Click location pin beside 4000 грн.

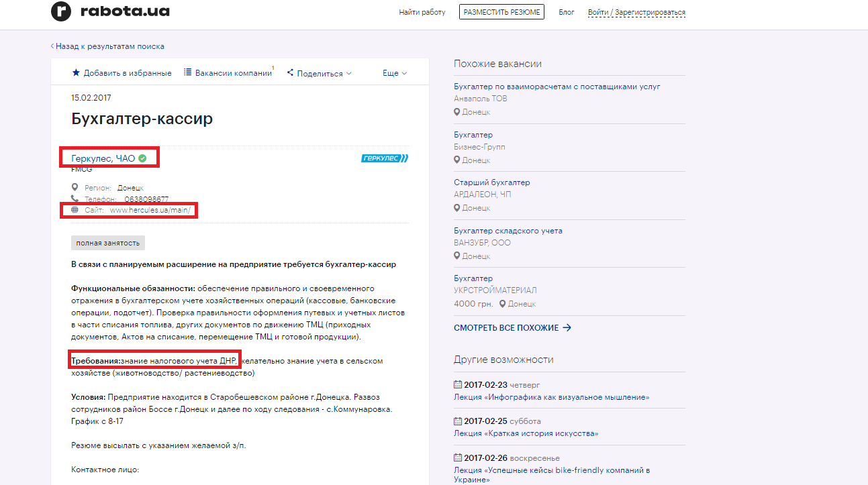[503, 304]
